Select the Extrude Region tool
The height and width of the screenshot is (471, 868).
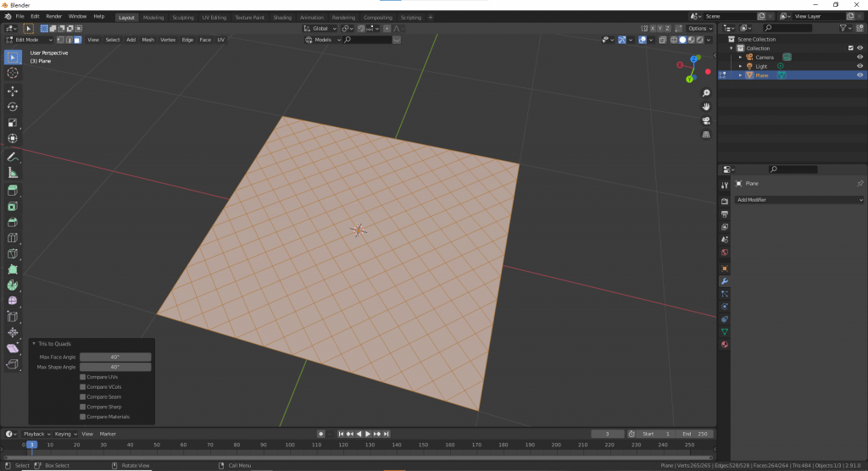click(x=13, y=191)
